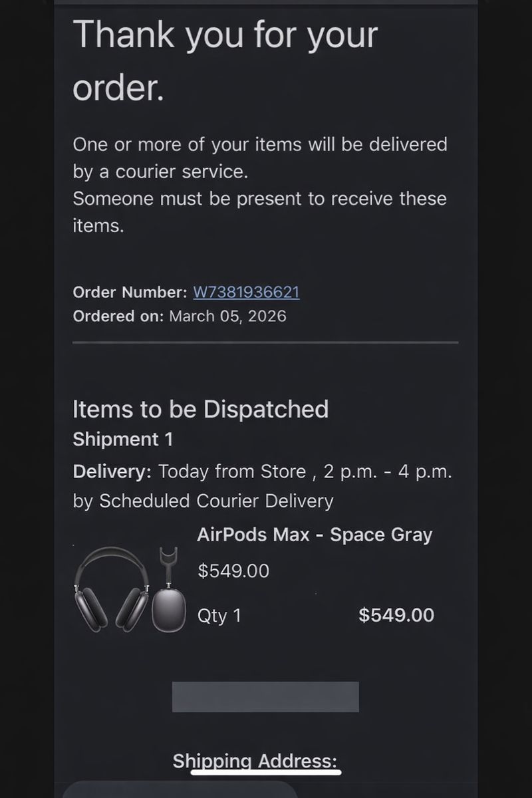
Task: Click the rounded box at the bottom edge
Action: tap(180, 789)
